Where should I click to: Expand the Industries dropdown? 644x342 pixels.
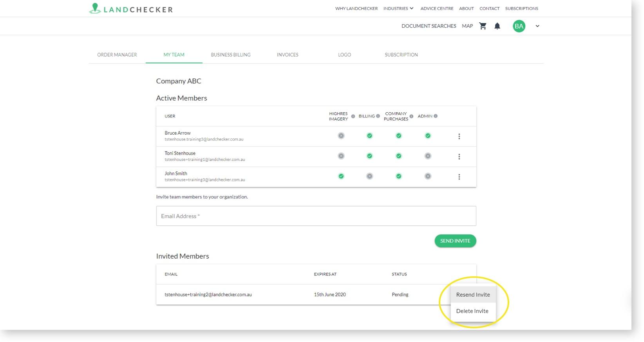tap(398, 8)
